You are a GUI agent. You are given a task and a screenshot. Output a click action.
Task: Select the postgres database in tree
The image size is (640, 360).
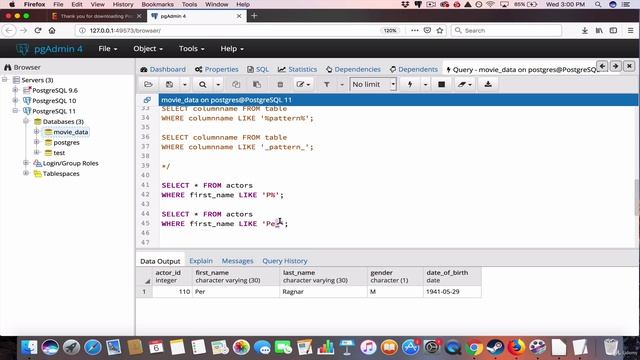click(x=66, y=142)
